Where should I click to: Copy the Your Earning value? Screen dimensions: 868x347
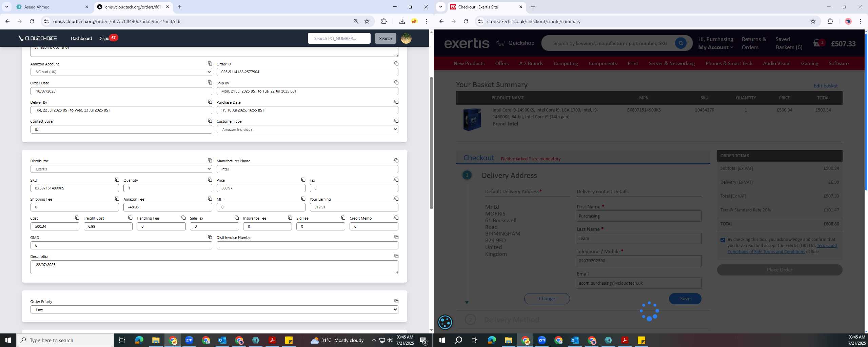coord(396,199)
